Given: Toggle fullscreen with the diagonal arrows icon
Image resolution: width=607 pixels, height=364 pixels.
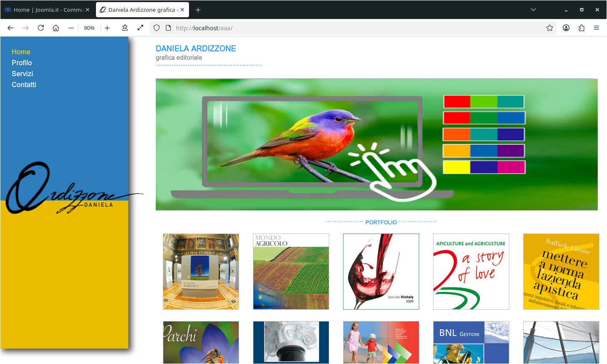Looking at the screenshot, I should 140,28.
